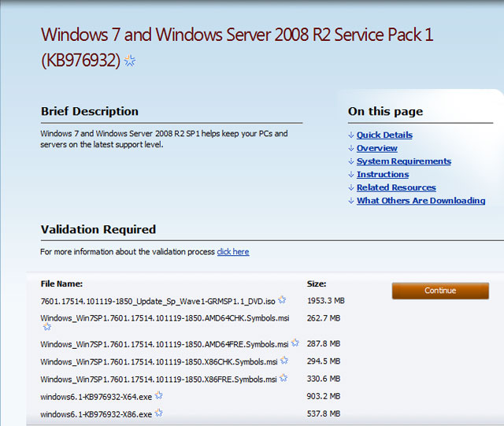Screen dimensions: 504x426
Task: Click the Service Pack 1 page title
Action: click(237, 47)
